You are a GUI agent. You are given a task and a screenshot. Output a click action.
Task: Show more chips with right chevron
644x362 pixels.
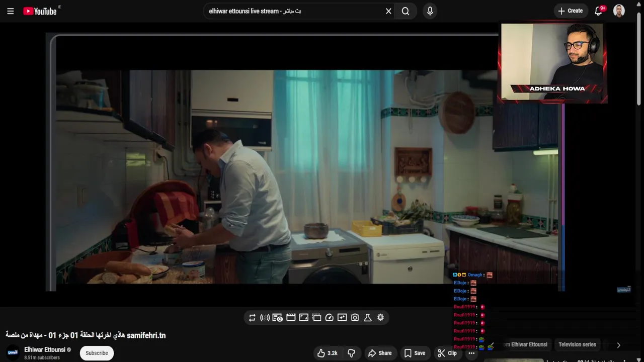618,345
